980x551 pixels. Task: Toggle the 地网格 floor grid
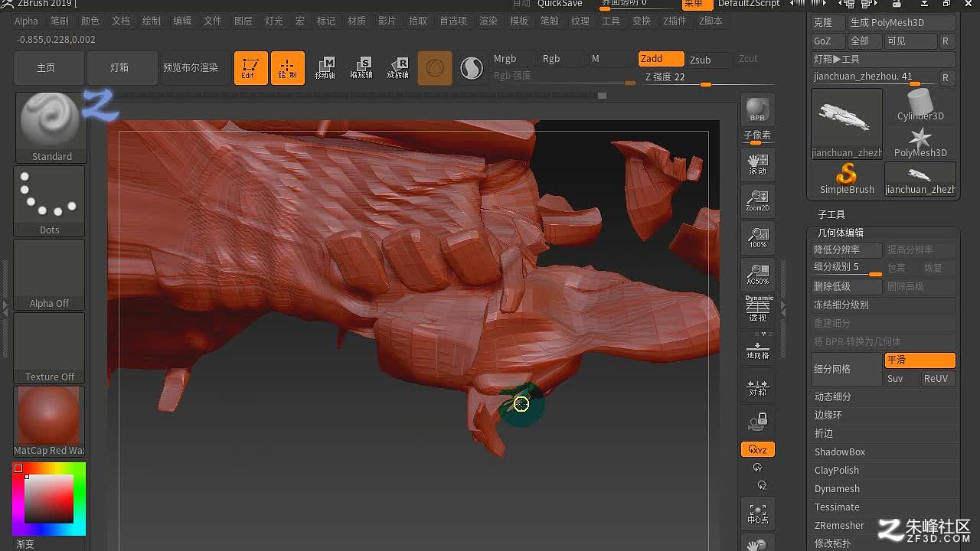coord(757,348)
